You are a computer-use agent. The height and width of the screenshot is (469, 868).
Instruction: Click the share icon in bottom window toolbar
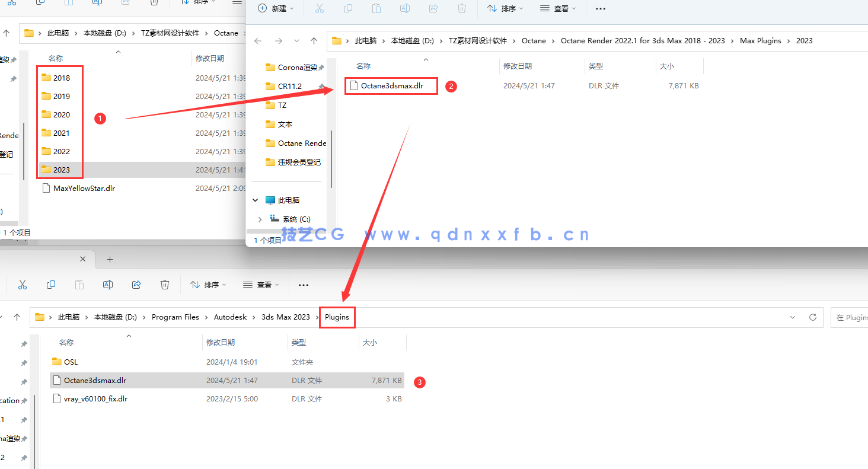[x=136, y=285]
